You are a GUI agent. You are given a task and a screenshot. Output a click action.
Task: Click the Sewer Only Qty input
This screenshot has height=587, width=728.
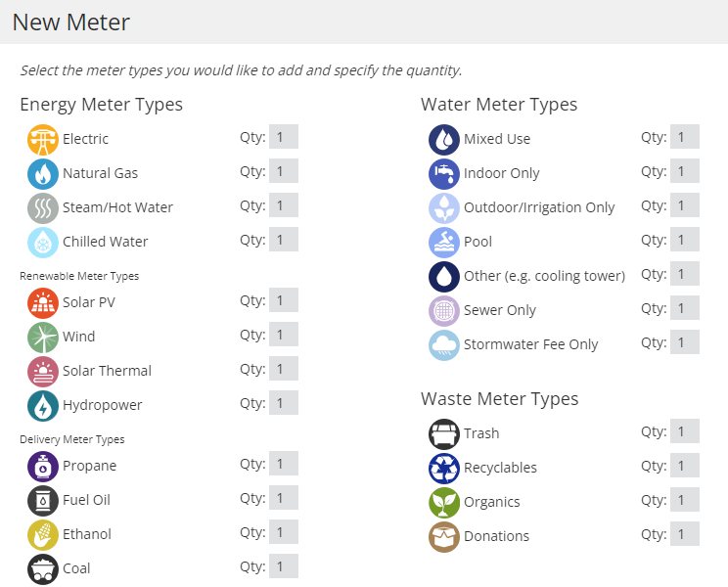tap(684, 309)
